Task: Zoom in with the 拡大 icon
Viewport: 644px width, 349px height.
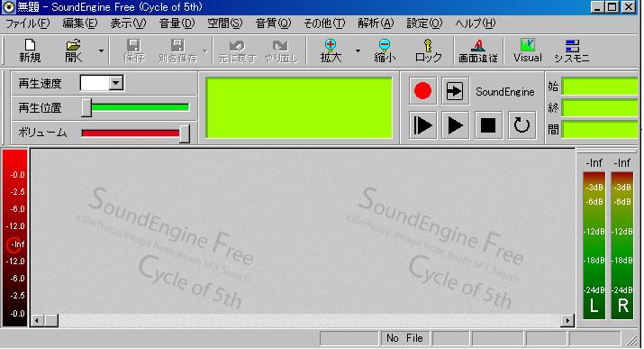Action: tap(331, 51)
